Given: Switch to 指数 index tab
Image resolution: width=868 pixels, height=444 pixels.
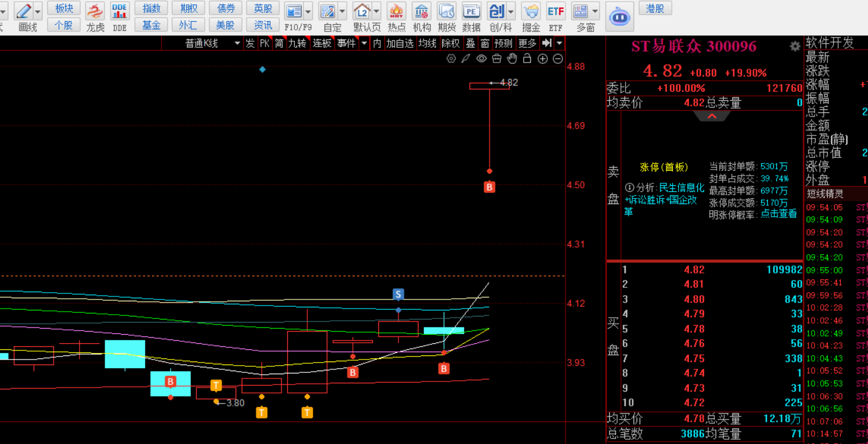Looking at the screenshot, I should [x=151, y=9].
